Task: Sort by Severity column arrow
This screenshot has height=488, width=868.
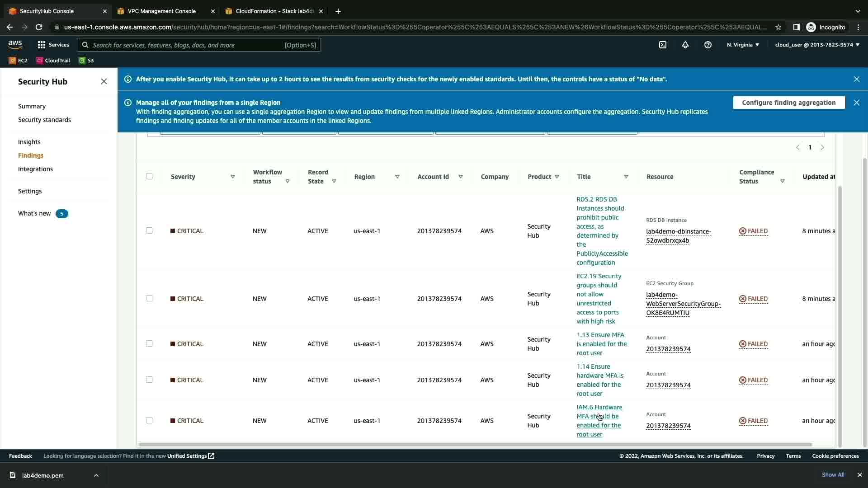Action: click(x=233, y=177)
